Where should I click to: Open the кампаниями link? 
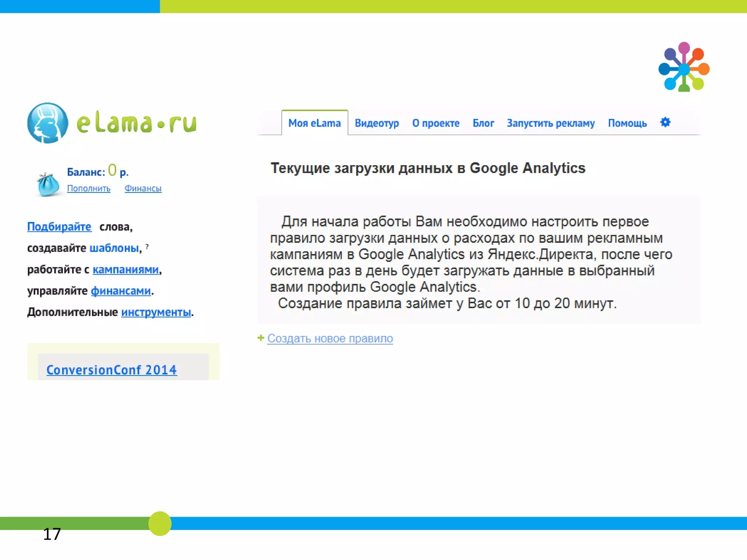tap(125, 269)
